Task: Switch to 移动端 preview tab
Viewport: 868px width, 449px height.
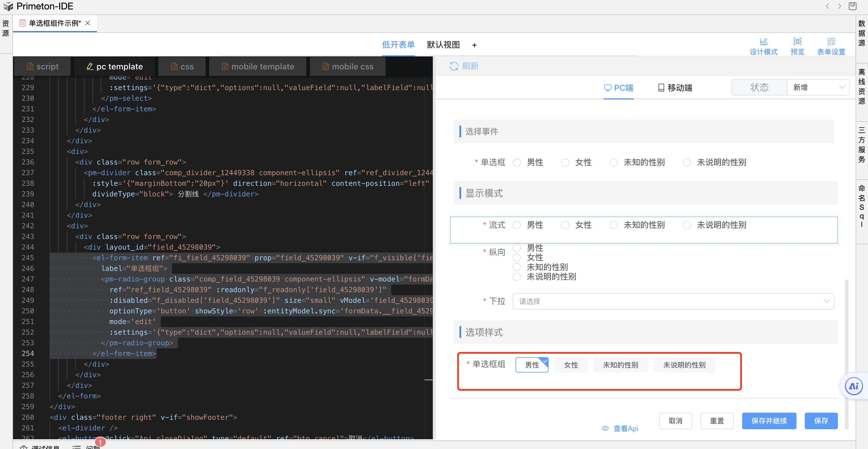Action: [675, 88]
